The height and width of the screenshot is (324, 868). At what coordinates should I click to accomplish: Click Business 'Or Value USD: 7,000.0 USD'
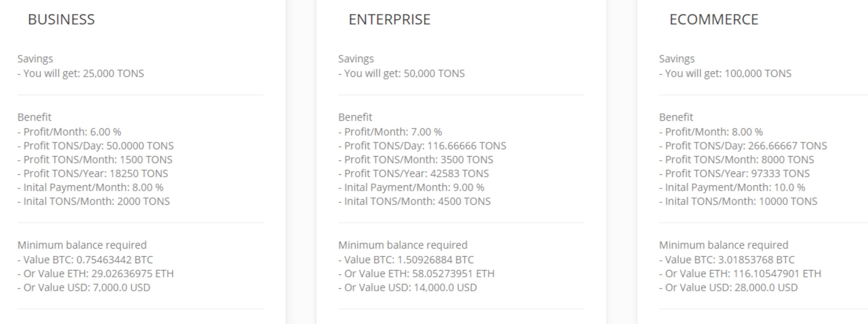coord(84,288)
